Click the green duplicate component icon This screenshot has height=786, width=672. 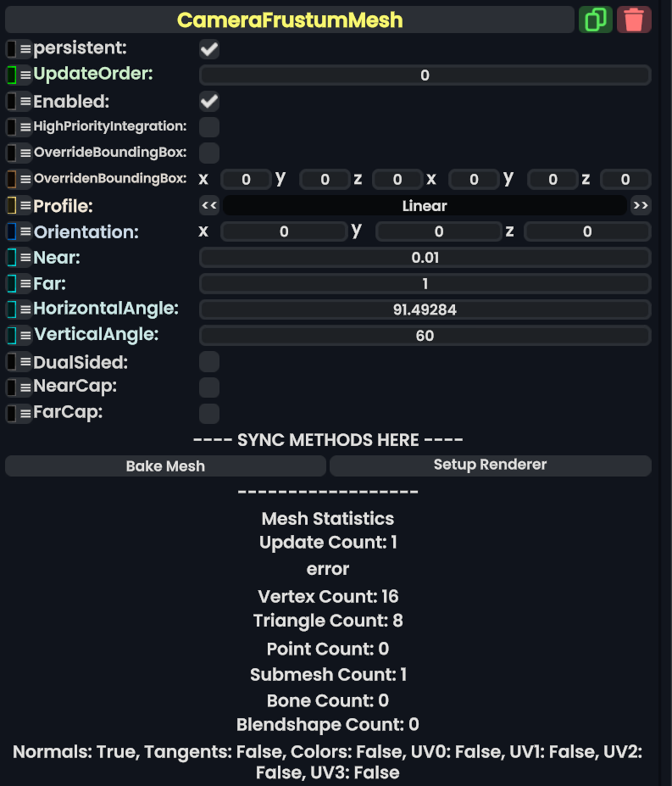point(595,20)
